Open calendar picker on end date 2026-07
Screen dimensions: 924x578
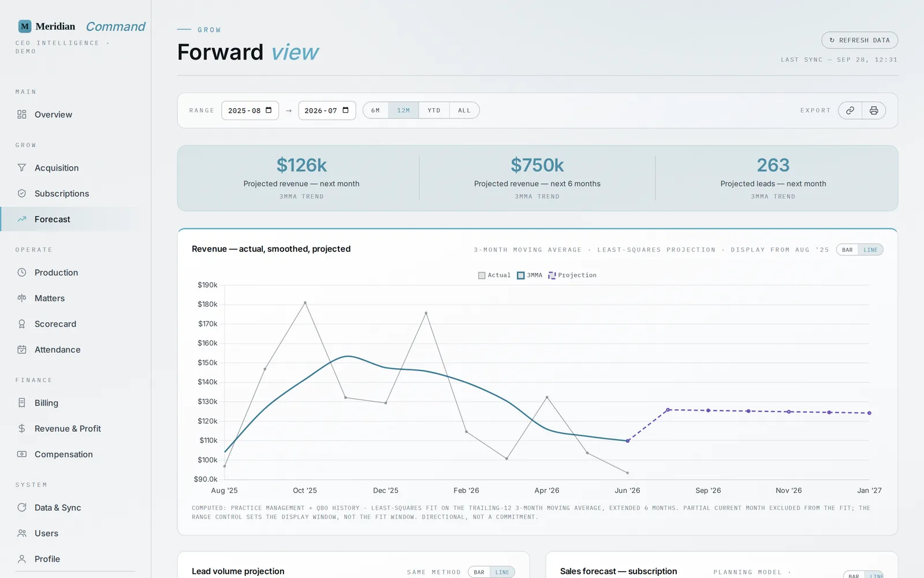[x=345, y=110]
